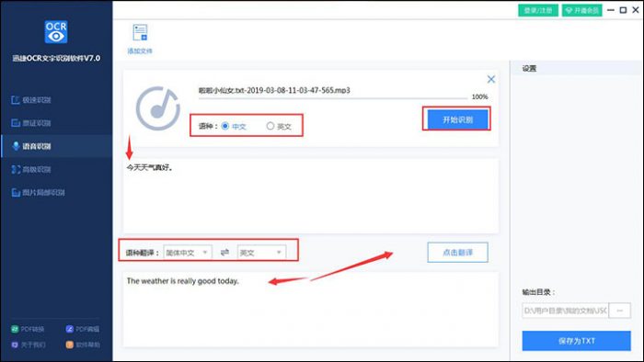This screenshot has height=362, width=644.
Task: Select the 中文 language radio button
Action: click(x=225, y=126)
